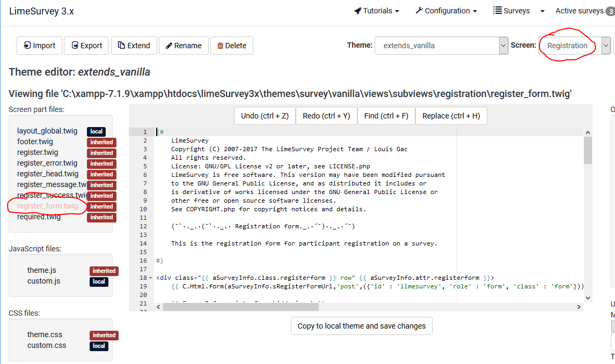Click the Copyright (C) 2007-2017 comment line
Screen dimensions: 615x364
click(x=289, y=149)
